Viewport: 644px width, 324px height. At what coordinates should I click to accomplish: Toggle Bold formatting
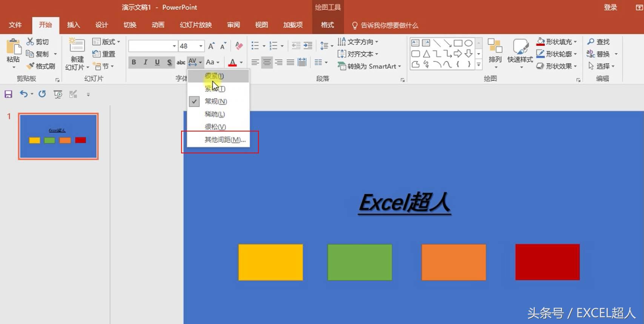[134, 62]
